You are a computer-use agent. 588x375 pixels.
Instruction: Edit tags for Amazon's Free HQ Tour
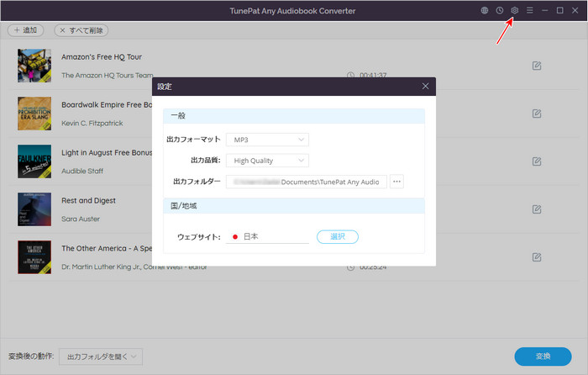pos(537,66)
